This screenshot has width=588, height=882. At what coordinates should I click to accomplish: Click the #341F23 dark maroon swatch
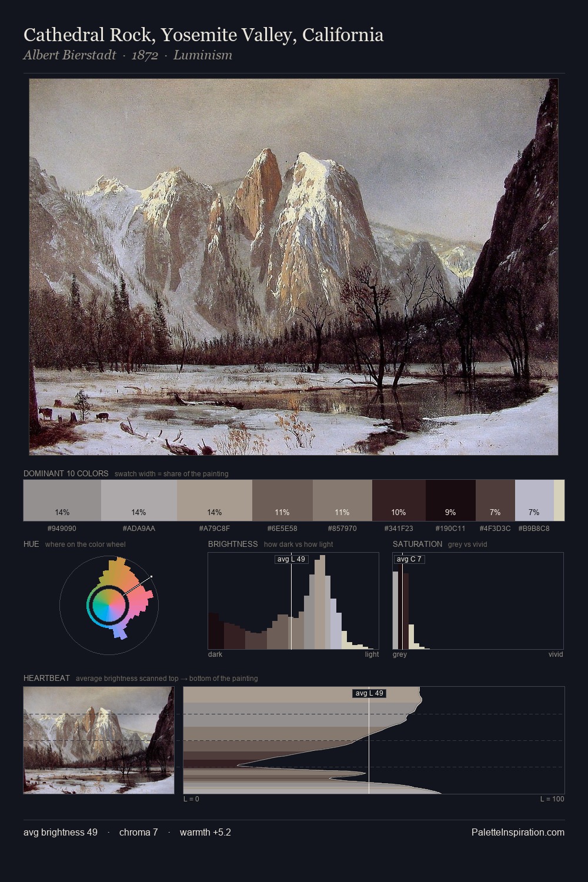click(x=399, y=500)
